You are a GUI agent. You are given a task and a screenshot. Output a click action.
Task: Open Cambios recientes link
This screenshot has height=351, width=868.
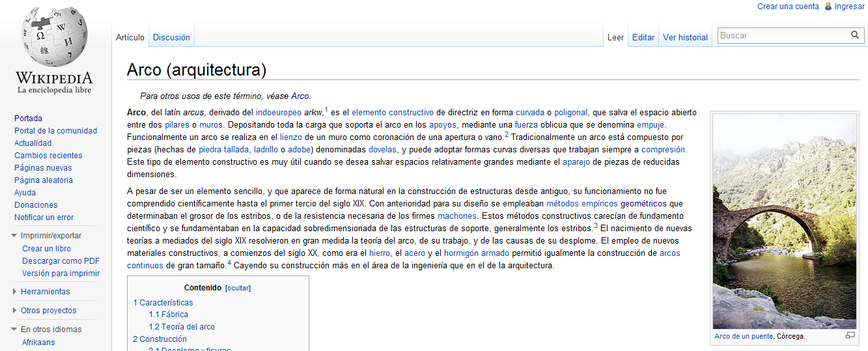pos(48,156)
